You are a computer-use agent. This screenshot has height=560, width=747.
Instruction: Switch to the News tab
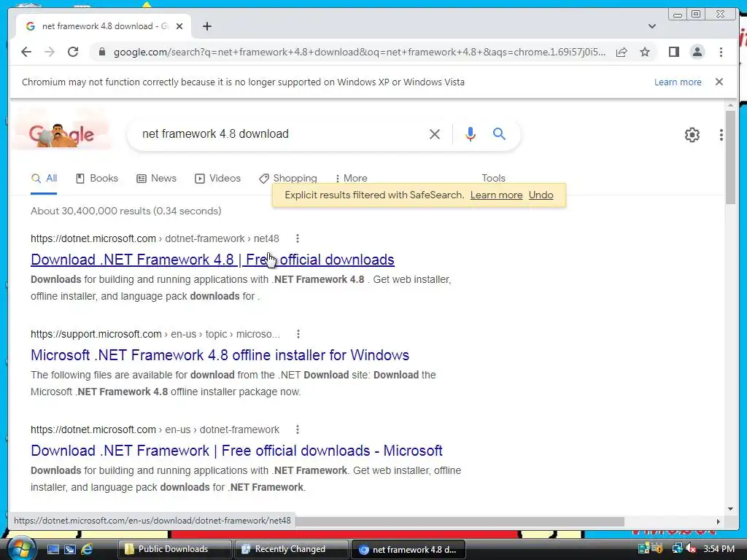[x=156, y=179]
